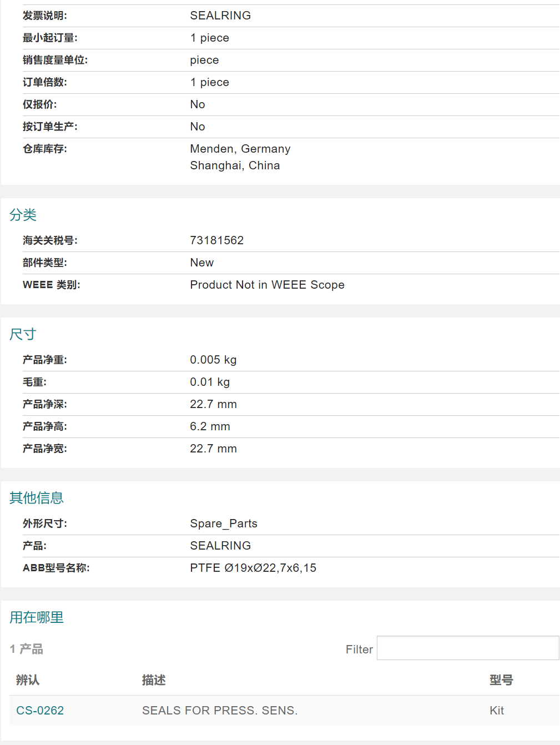Click the 分类 section heading

click(23, 215)
